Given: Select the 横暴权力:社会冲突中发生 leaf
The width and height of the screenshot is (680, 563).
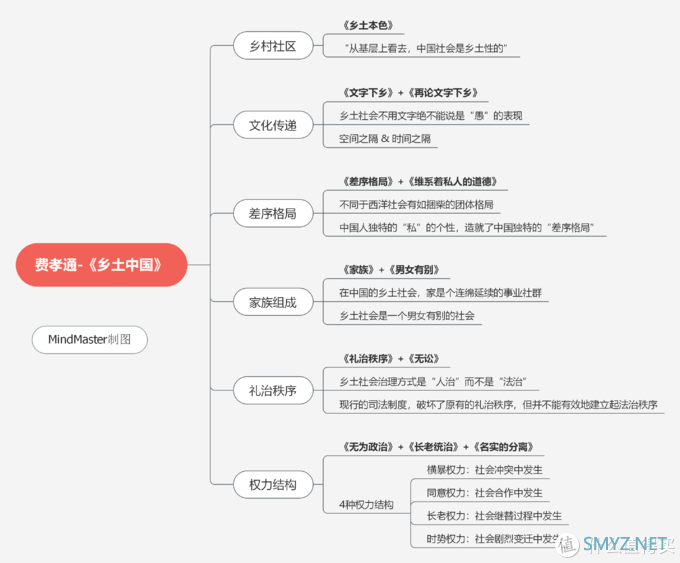Looking at the screenshot, I should (x=484, y=470).
